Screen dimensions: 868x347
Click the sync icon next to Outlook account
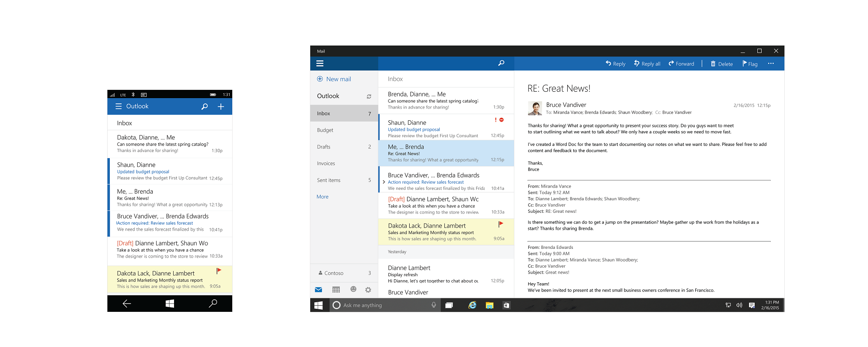click(x=369, y=96)
